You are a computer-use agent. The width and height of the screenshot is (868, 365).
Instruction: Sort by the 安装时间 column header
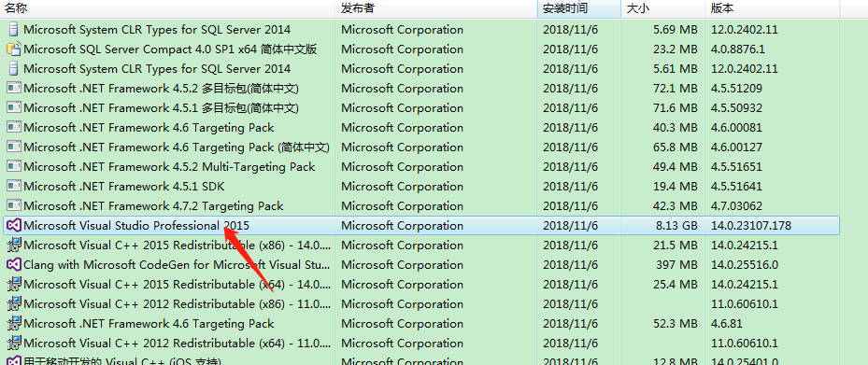click(579, 8)
